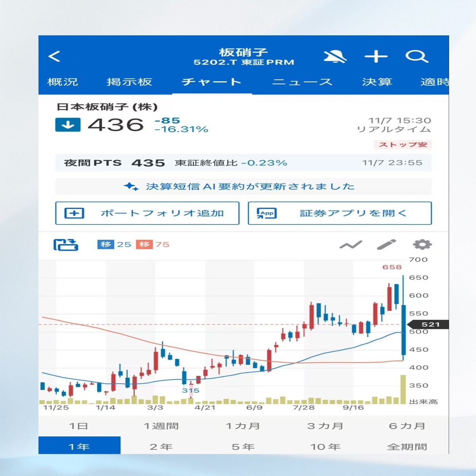Click the stock price 436
This screenshot has width=476, height=476.
pos(116,125)
